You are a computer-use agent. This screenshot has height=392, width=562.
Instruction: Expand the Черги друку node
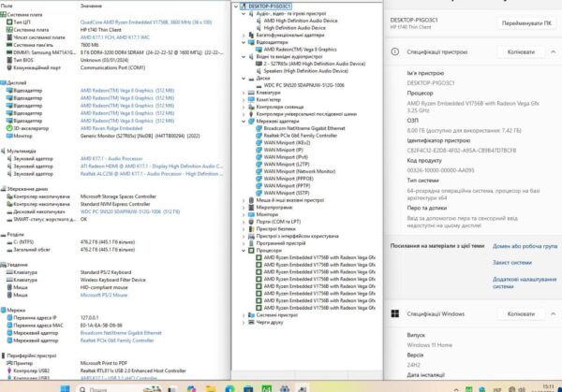tap(244, 322)
